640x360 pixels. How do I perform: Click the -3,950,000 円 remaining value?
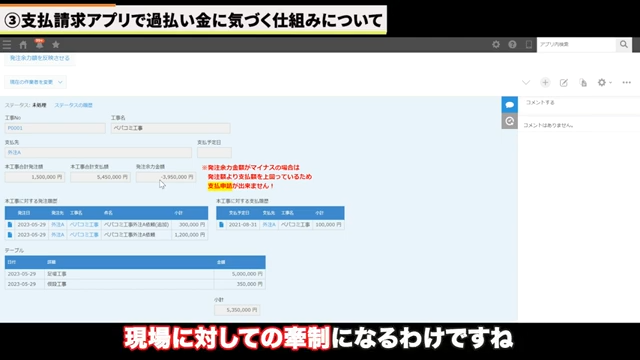click(166, 177)
